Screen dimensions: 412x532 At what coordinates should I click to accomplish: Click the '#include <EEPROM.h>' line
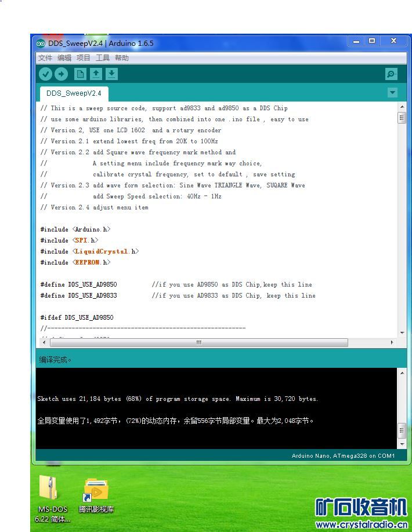tap(75, 262)
